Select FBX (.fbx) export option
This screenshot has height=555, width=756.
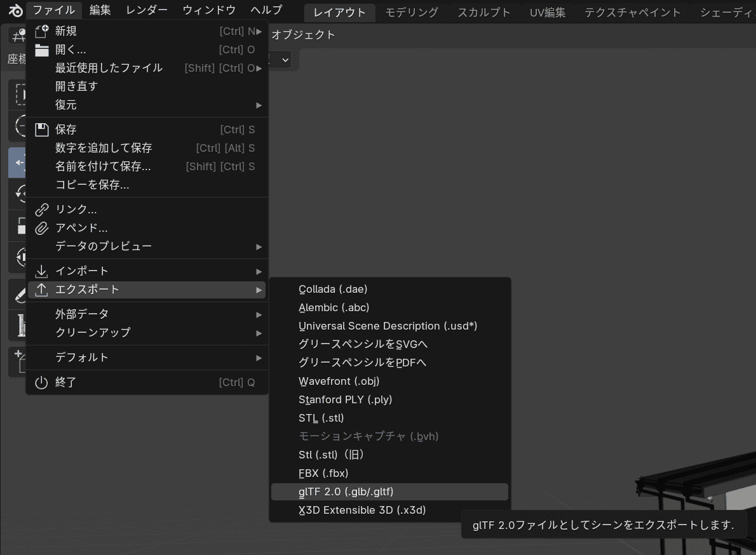(x=324, y=473)
